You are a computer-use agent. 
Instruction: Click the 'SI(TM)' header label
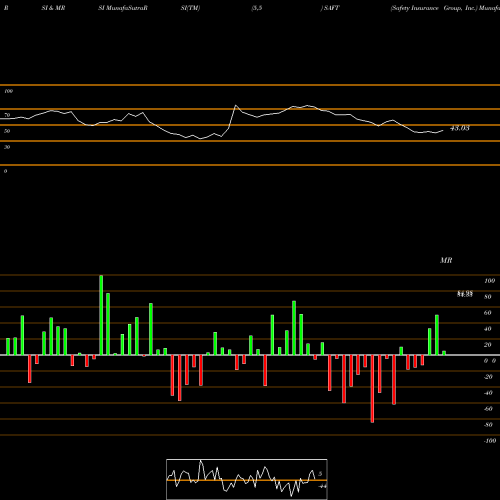[x=190, y=8]
